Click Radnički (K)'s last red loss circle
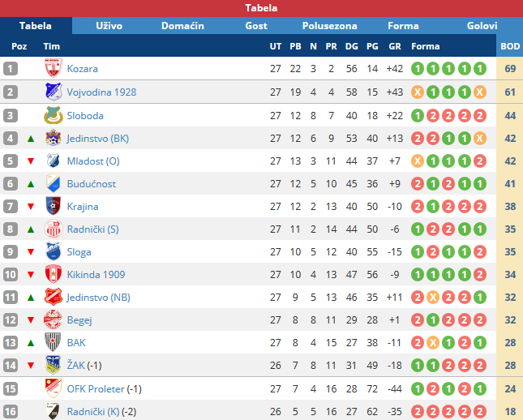523x420 pixels. point(480,412)
